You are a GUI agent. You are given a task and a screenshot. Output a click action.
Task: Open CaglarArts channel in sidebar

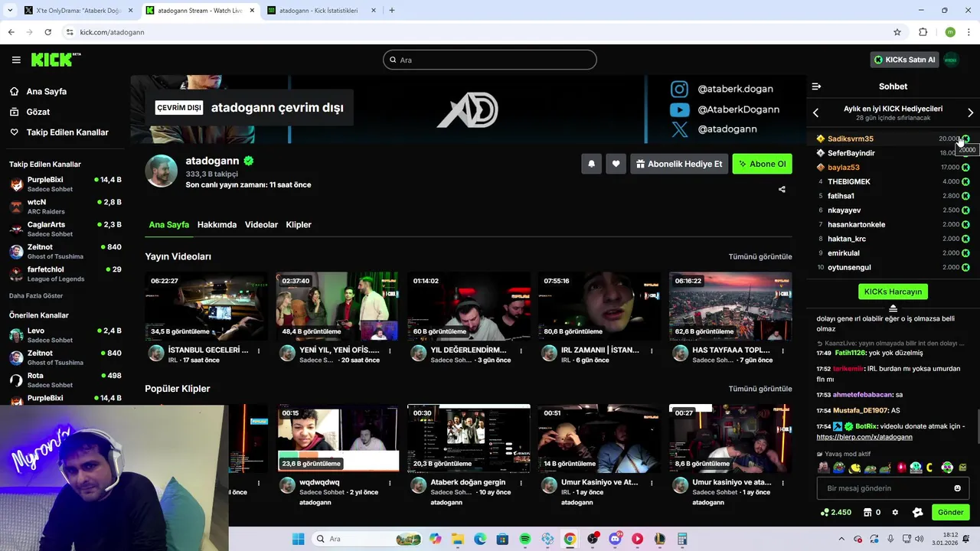[65, 229]
